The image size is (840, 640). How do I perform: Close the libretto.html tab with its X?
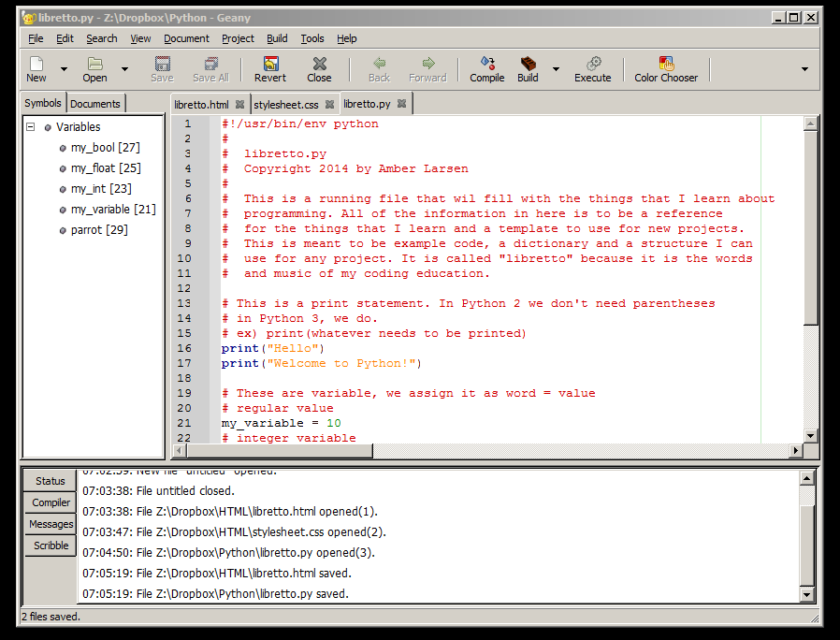[x=240, y=104]
